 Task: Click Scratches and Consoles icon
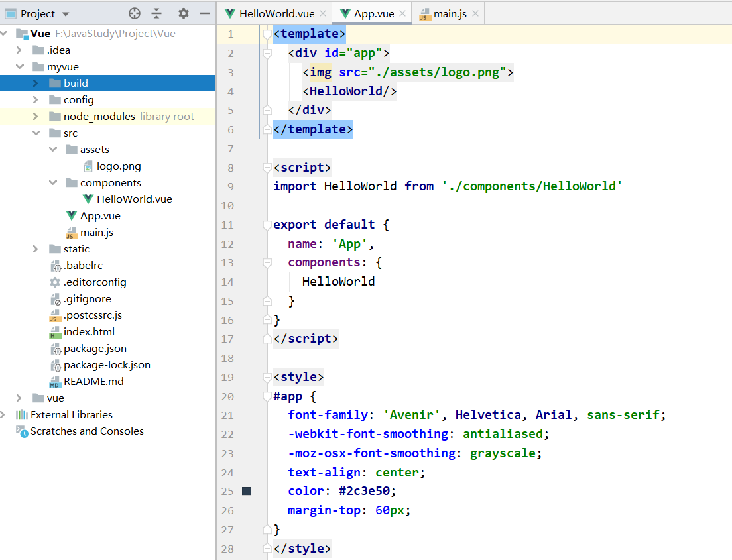[x=22, y=431]
